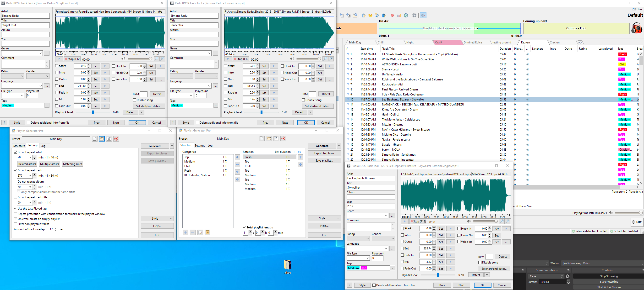Click Set start/end dates in Inocentza Track Tool
644x290 pixels.
[318, 106]
